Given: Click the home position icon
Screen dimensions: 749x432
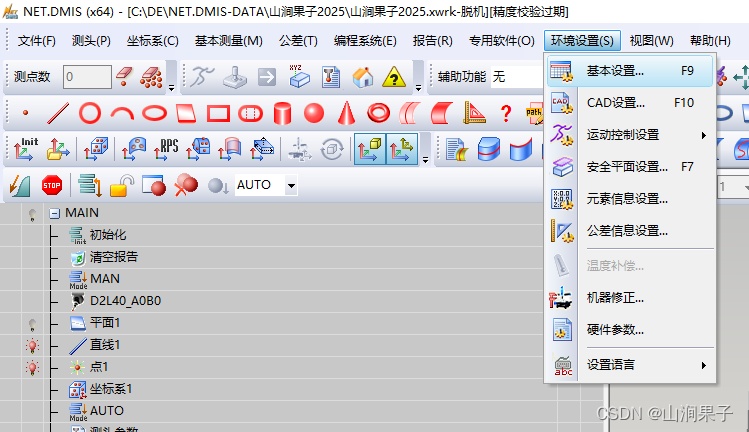Looking at the screenshot, I should coord(363,77).
